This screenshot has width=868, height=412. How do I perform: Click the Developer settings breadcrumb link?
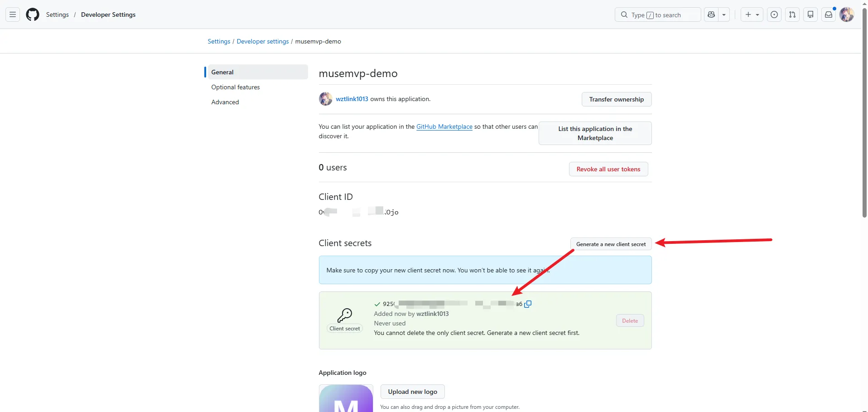click(262, 41)
